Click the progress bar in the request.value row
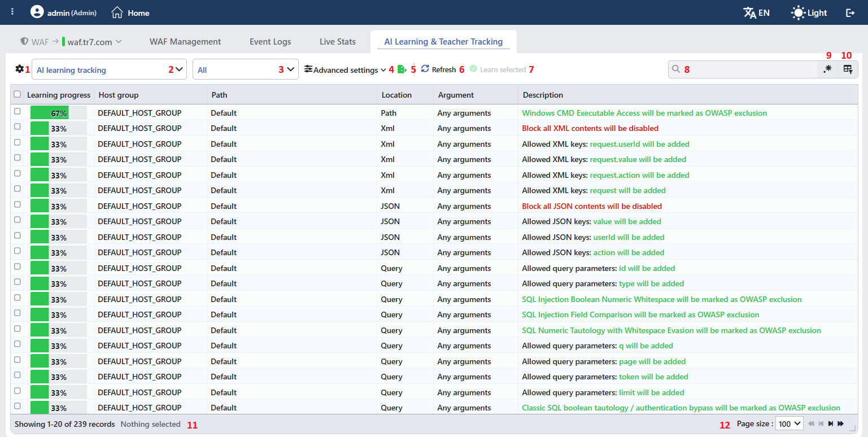 tap(59, 159)
